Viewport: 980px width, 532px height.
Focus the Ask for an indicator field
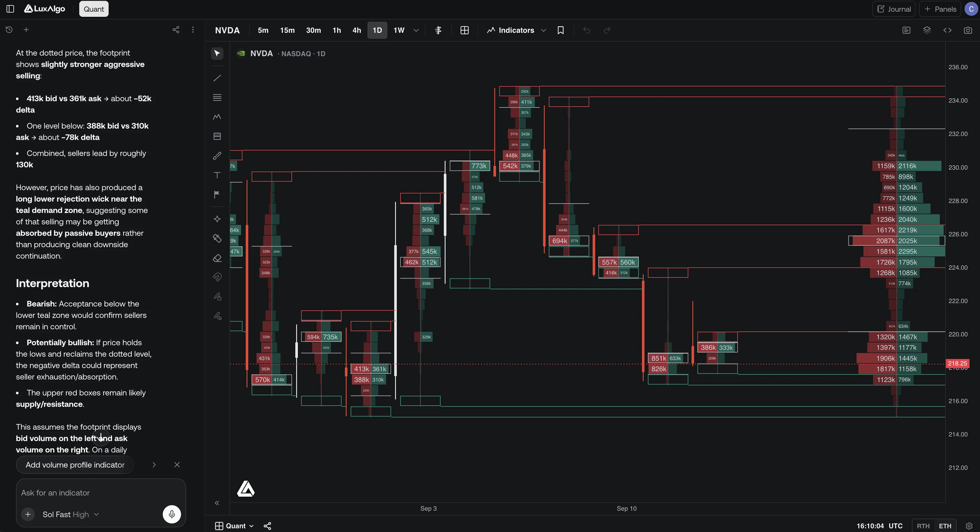coord(101,492)
